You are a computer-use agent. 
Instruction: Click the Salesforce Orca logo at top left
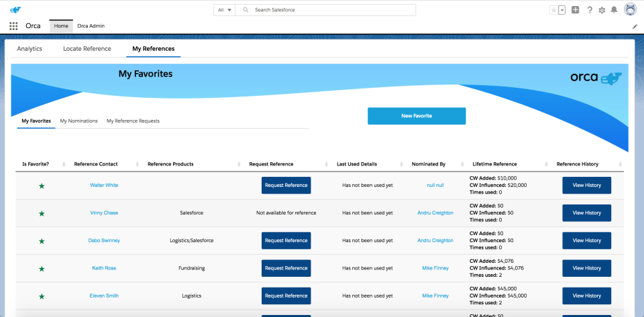tap(15, 10)
